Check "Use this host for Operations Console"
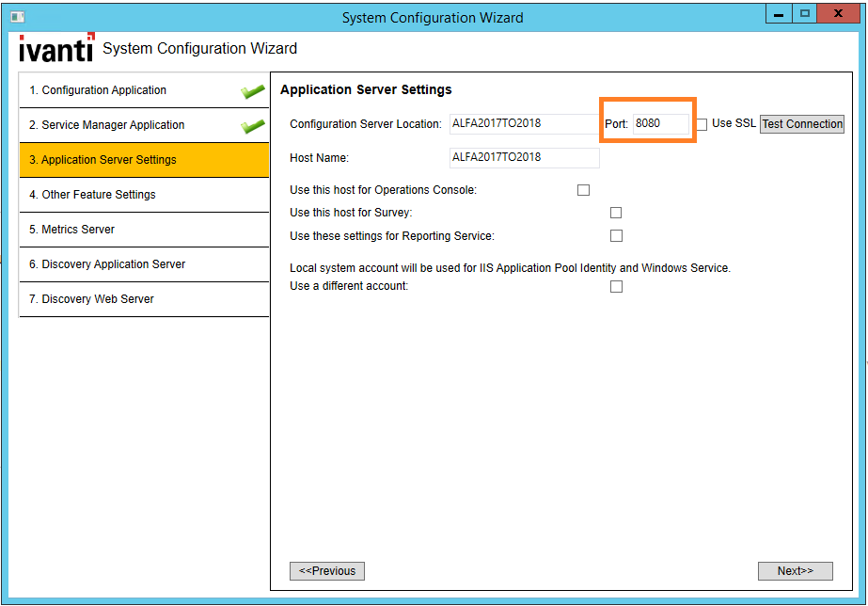868x606 pixels. coord(583,189)
